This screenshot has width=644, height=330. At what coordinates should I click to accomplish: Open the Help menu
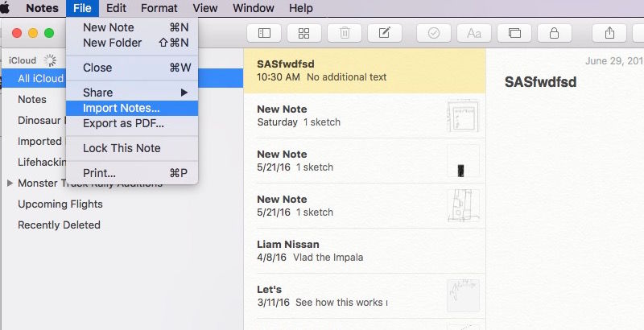300,8
